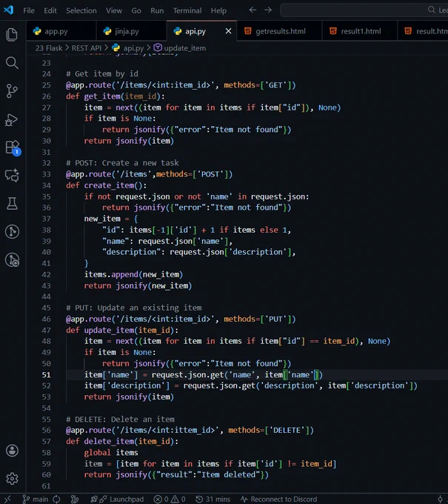This screenshot has width=448, height=504.
Task: Open the Search view in activity bar
Action: click(x=12, y=63)
